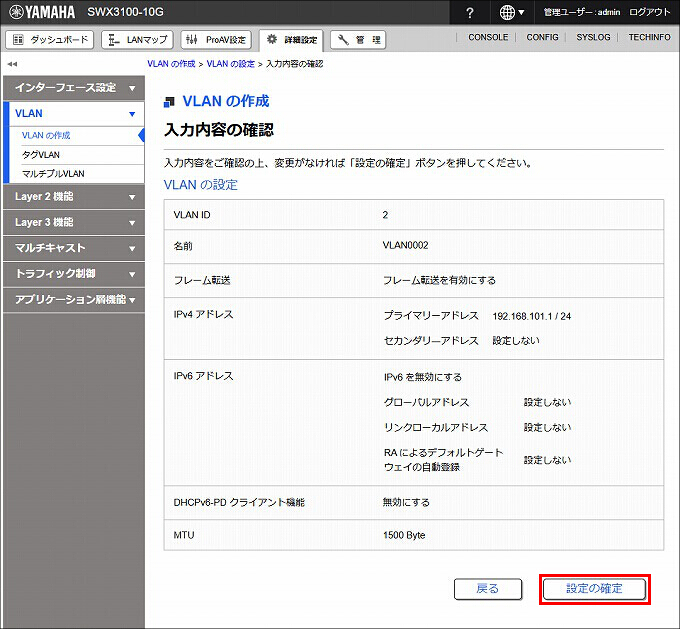This screenshot has height=629, width=680.
Task: Expand インターフェース設定 menu section
Action: [x=74, y=88]
